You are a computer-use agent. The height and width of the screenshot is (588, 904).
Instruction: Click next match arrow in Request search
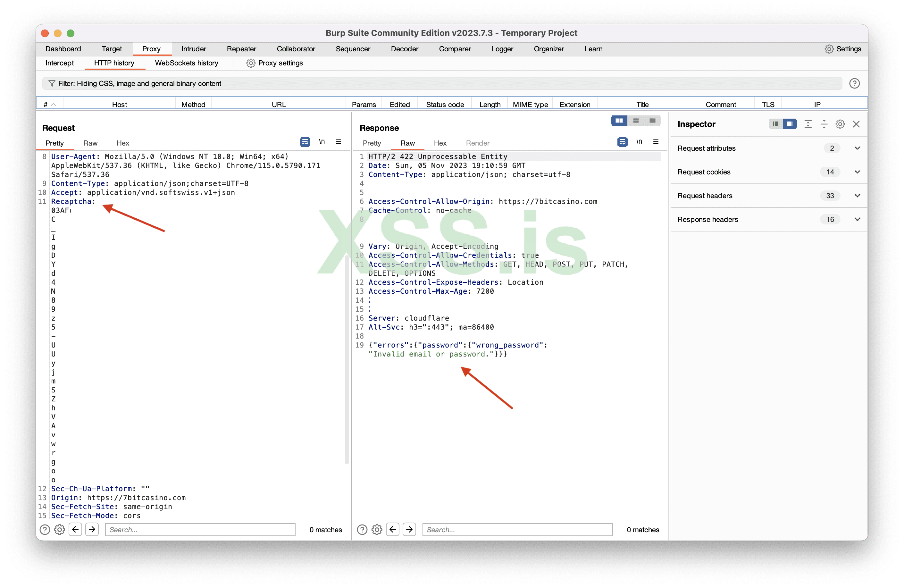coord(92,530)
